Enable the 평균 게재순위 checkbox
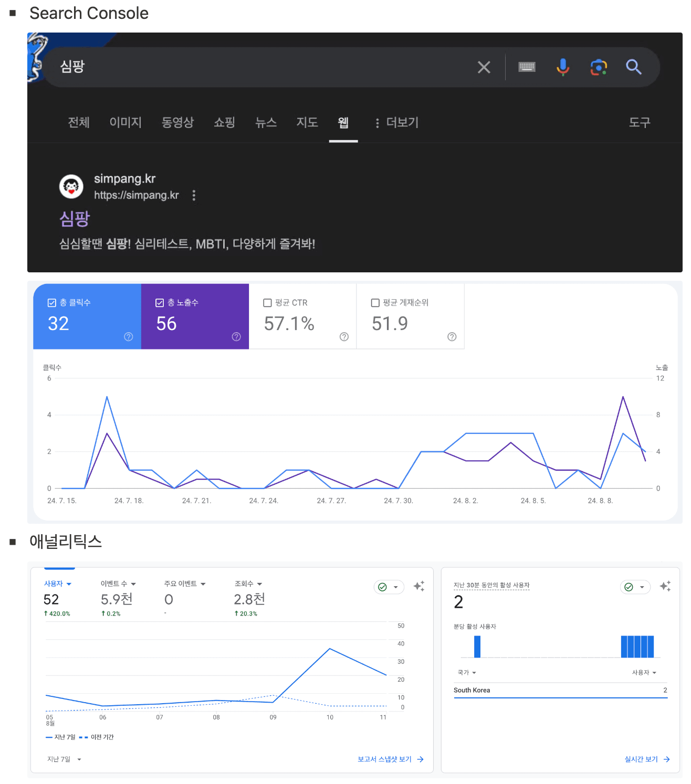The width and height of the screenshot is (691, 784). (375, 303)
